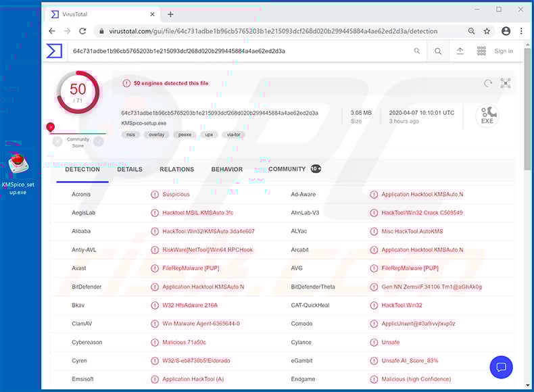Screen dimensions: 534x392
Task: Click the CAT-QuickHeal HackTool.Win32 result
Action: tap(402, 305)
